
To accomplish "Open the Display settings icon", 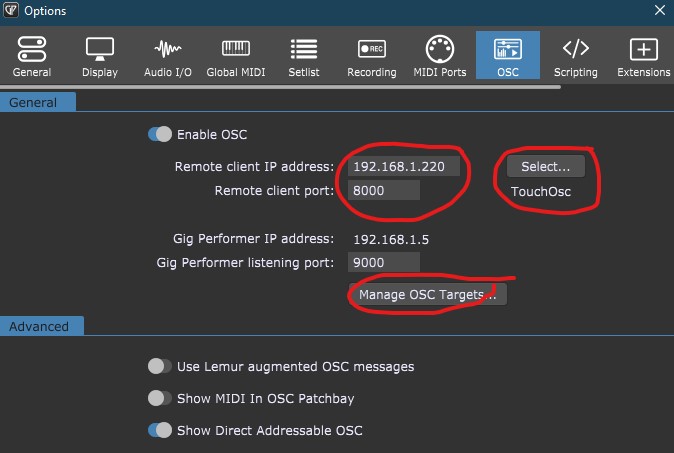I will point(100,49).
